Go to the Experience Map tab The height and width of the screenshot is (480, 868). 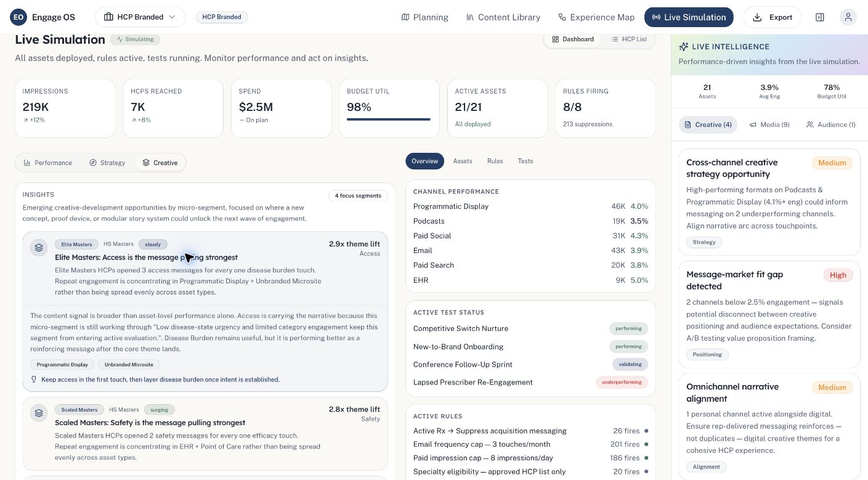(x=596, y=17)
